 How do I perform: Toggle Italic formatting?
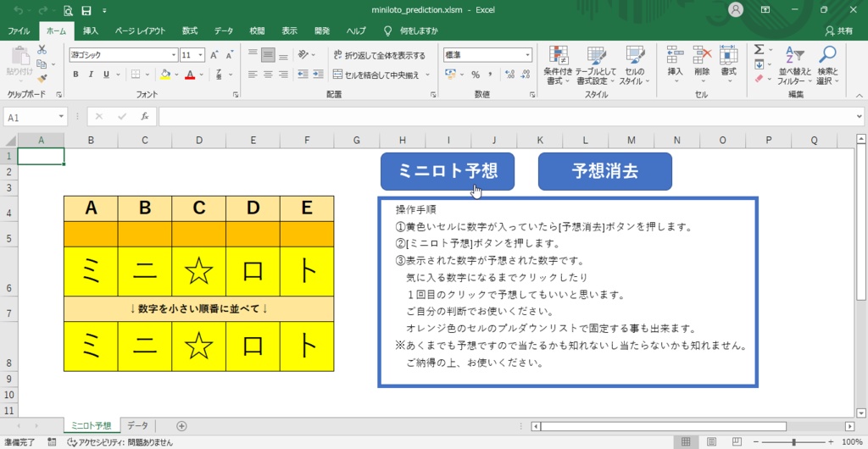pos(90,74)
